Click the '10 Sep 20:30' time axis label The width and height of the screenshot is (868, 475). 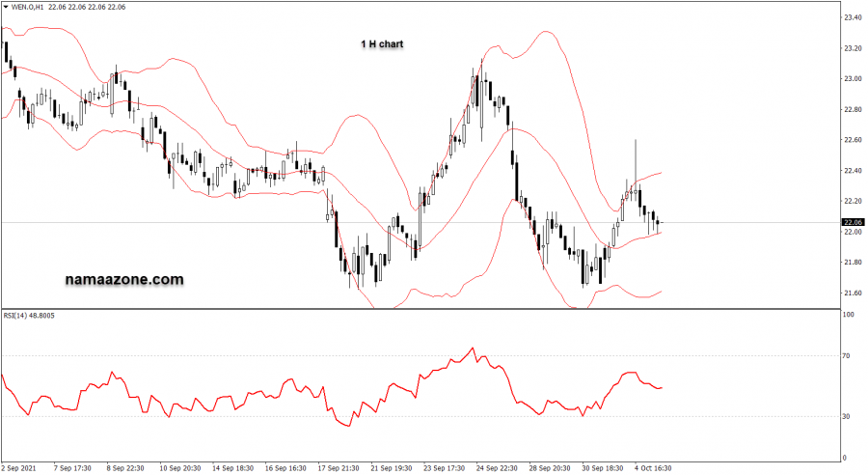click(180, 467)
